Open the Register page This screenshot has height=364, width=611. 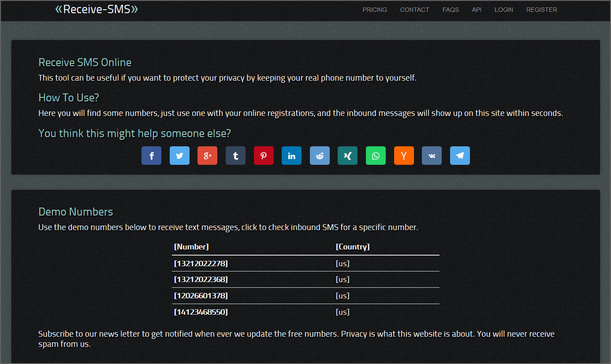(541, 10)
